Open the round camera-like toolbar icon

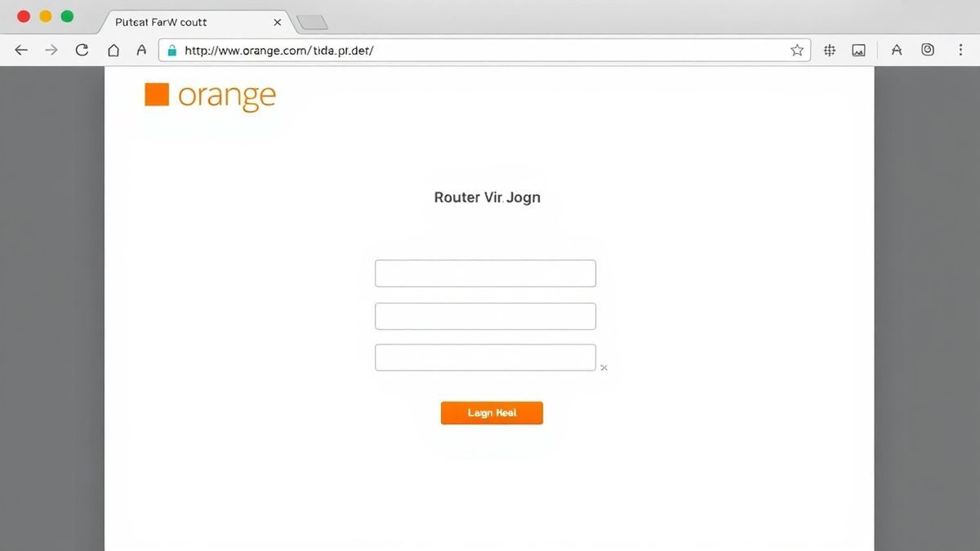(928, 50)
